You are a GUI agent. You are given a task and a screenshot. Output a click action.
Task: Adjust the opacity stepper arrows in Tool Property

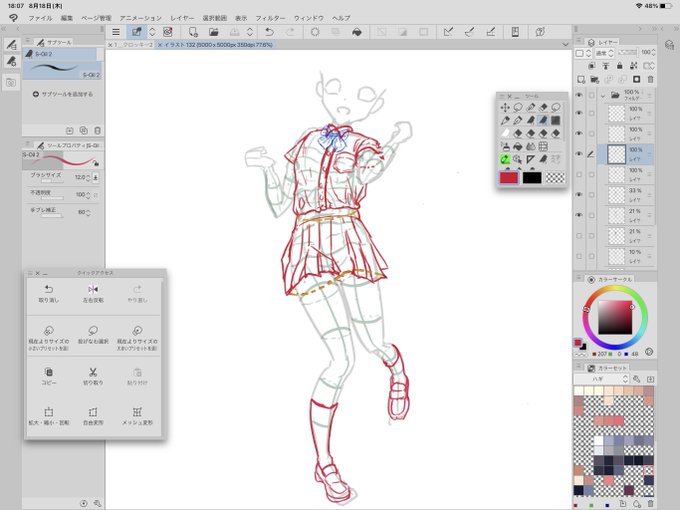point(88,195)
